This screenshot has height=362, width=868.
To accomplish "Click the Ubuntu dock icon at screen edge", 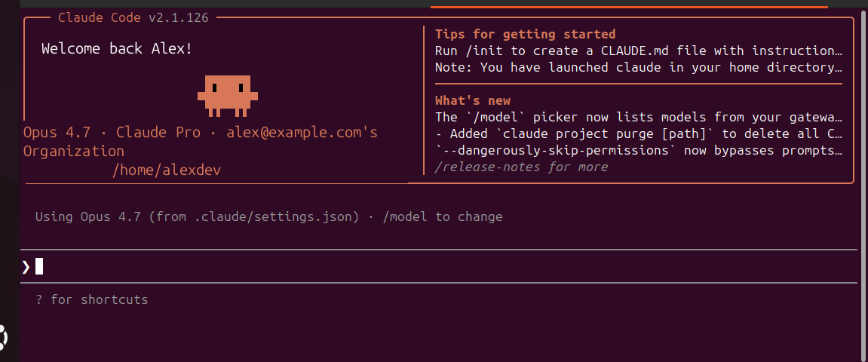I will coord(3,337).
